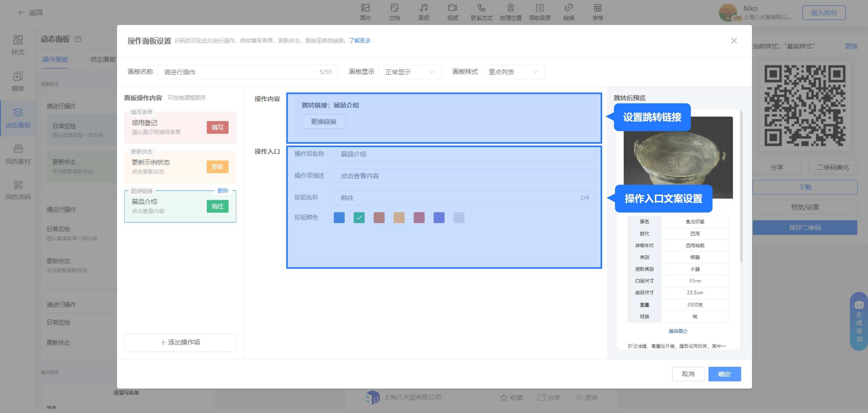
Task: Click 添加操作项 to add an operation
Action: point(180,343)
